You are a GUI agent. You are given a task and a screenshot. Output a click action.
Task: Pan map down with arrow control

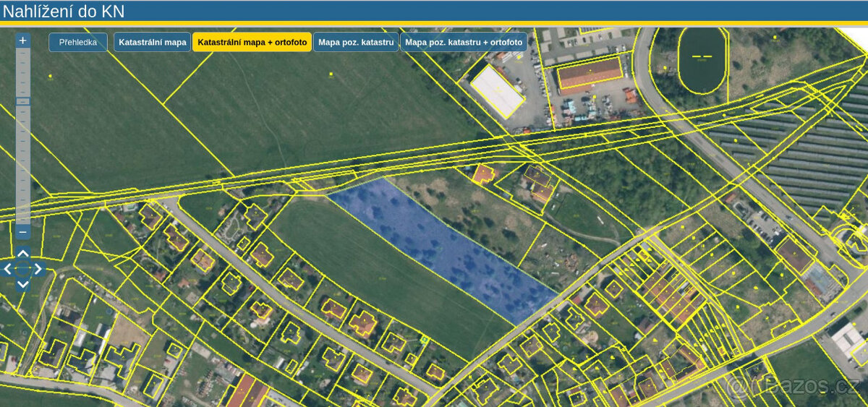[x=23, y=284]
